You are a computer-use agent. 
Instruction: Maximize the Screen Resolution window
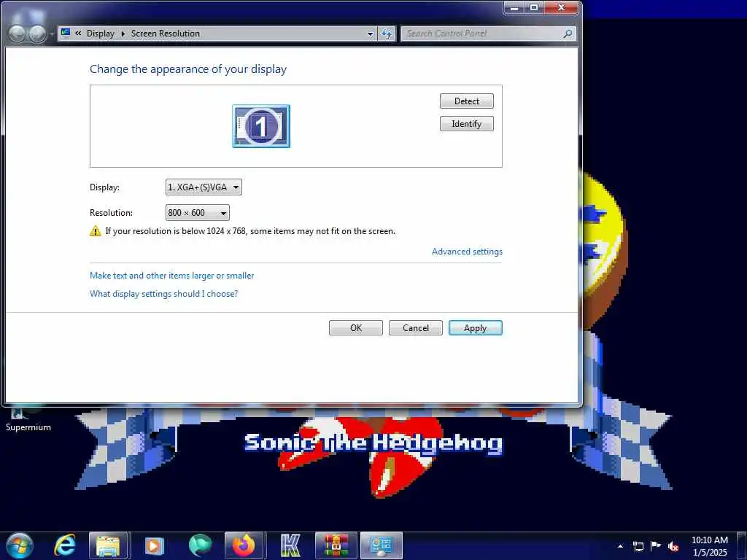534,7
